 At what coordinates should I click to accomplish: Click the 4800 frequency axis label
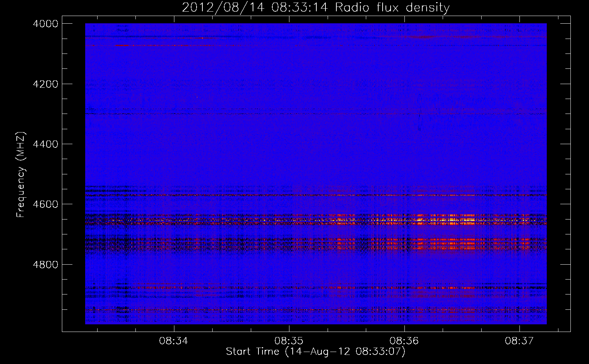tap(46, 265)
